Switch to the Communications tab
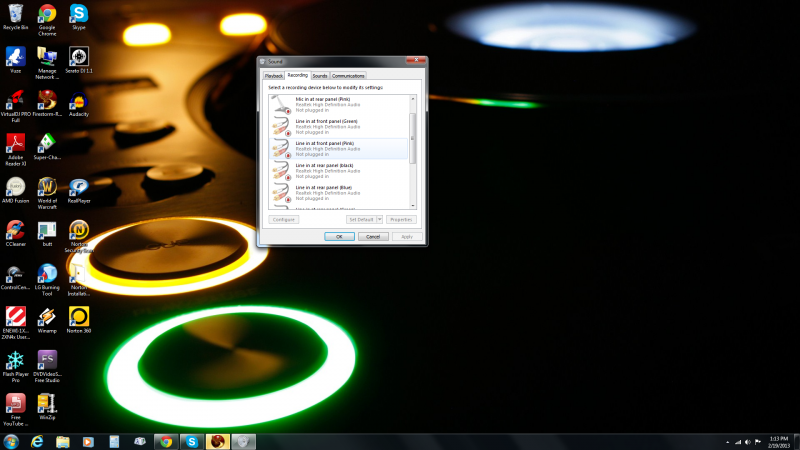The width and height of the screenshot is (800, 450). 348,76
